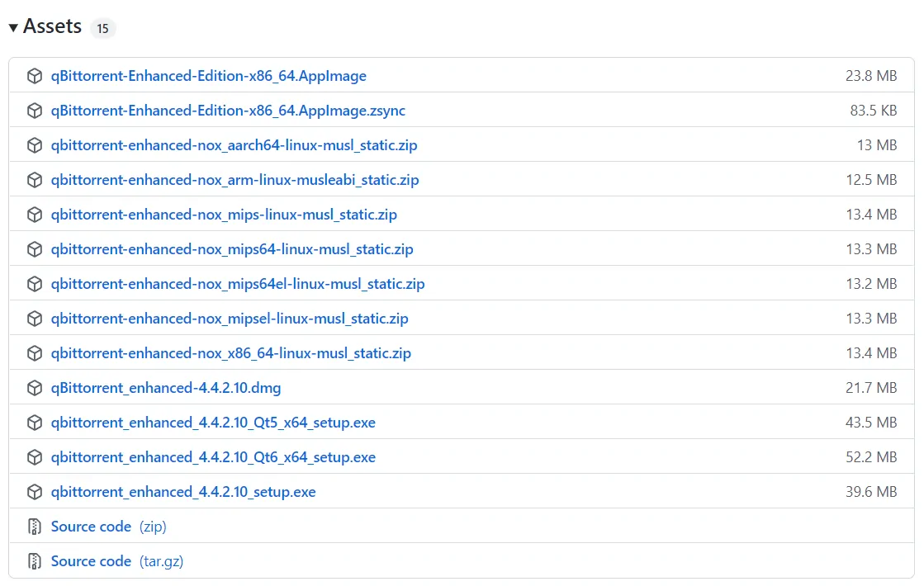Click the Assets heading text
Viewport: 924px width, 586px height.
pyautogui.click(x=53, y=26)
